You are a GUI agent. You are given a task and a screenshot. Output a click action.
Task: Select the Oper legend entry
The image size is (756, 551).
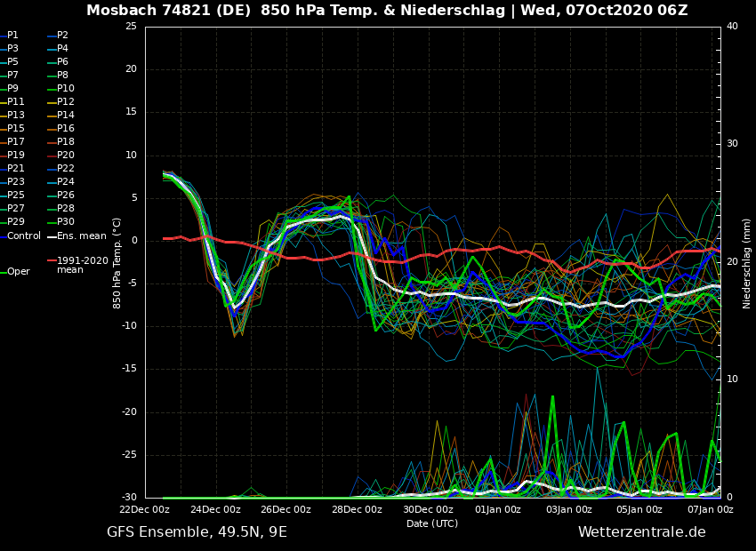18,272
